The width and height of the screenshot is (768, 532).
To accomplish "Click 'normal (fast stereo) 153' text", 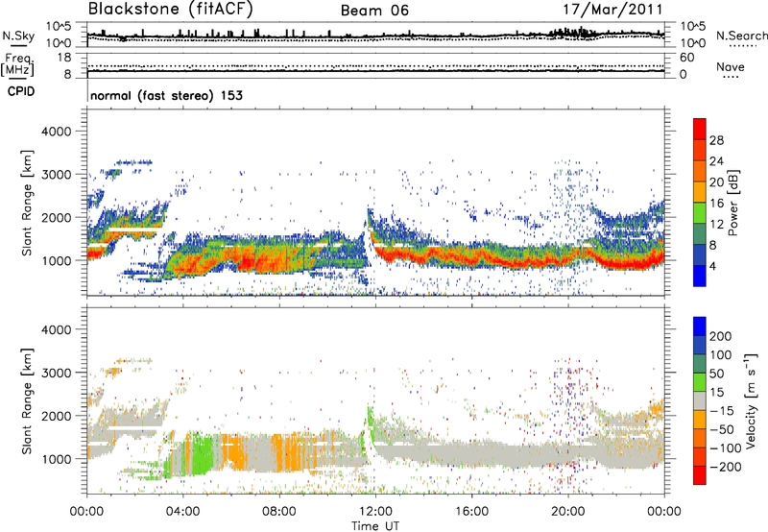I will (166, 95).
